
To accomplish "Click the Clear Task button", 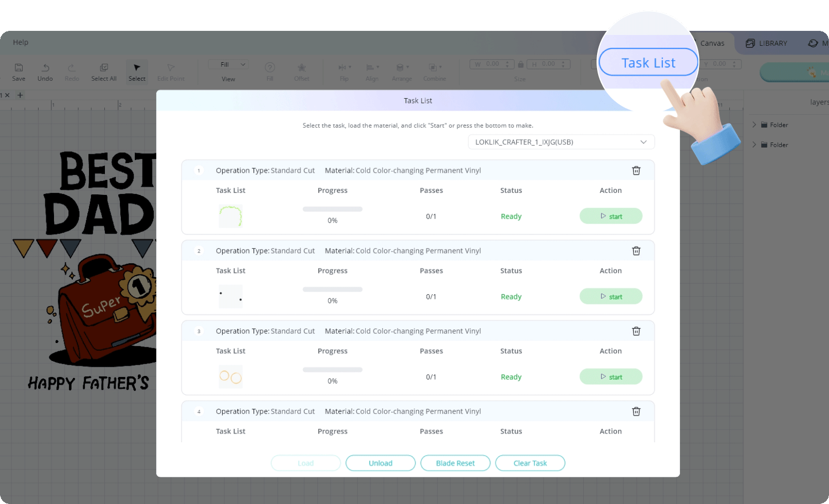I will point(530,463).
